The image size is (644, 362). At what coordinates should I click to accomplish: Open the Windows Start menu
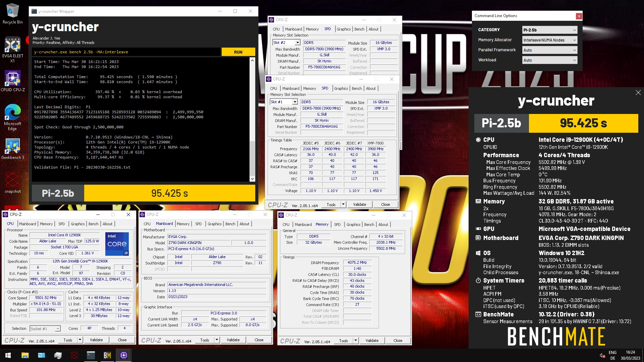point(8,355)
